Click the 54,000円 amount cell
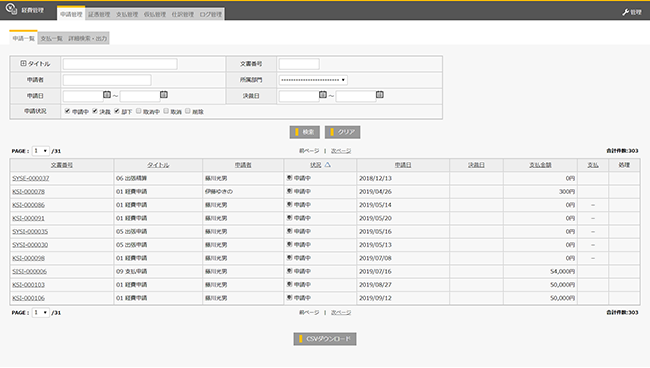This screenshot has width=650, height=368. click(540, 271)
